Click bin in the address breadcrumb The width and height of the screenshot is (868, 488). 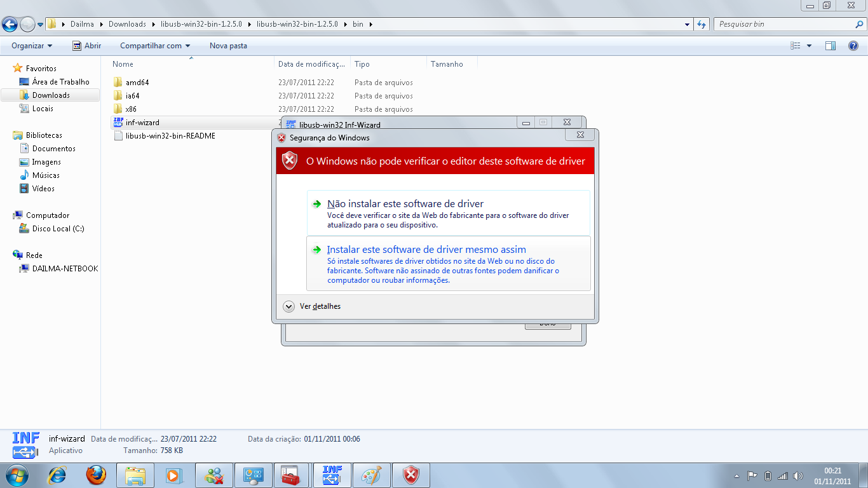coord(358,24)
